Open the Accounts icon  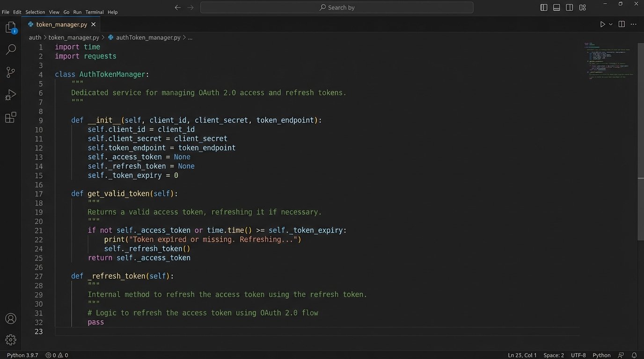pyautogui.click(x=11, y=318)
